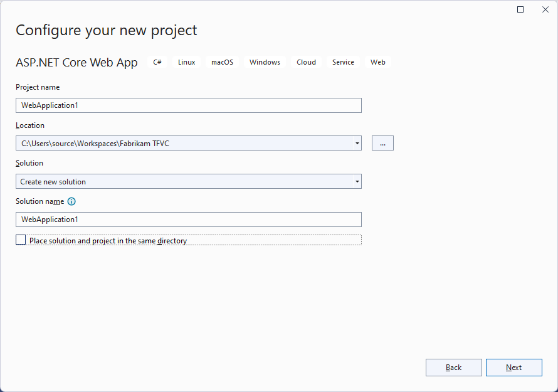Select the Web tag

(x=377, y=62)
